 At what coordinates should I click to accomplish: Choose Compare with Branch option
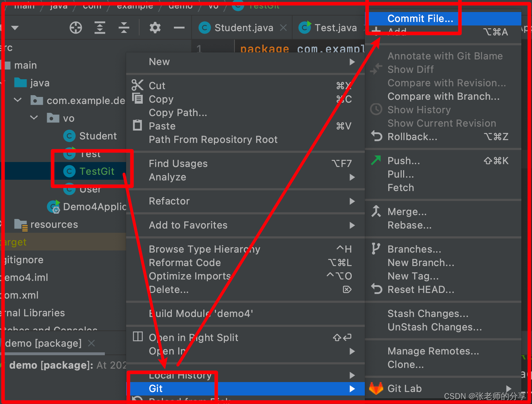click(443, 96)
